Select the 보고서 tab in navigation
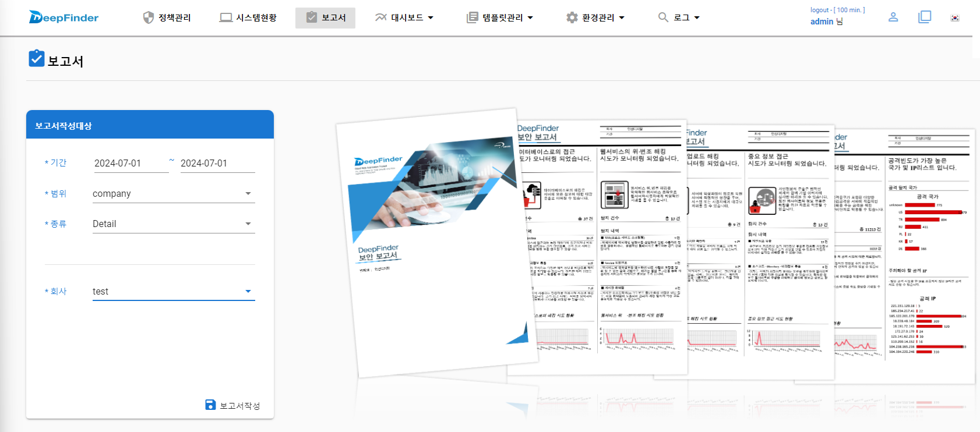 [325, 17]
